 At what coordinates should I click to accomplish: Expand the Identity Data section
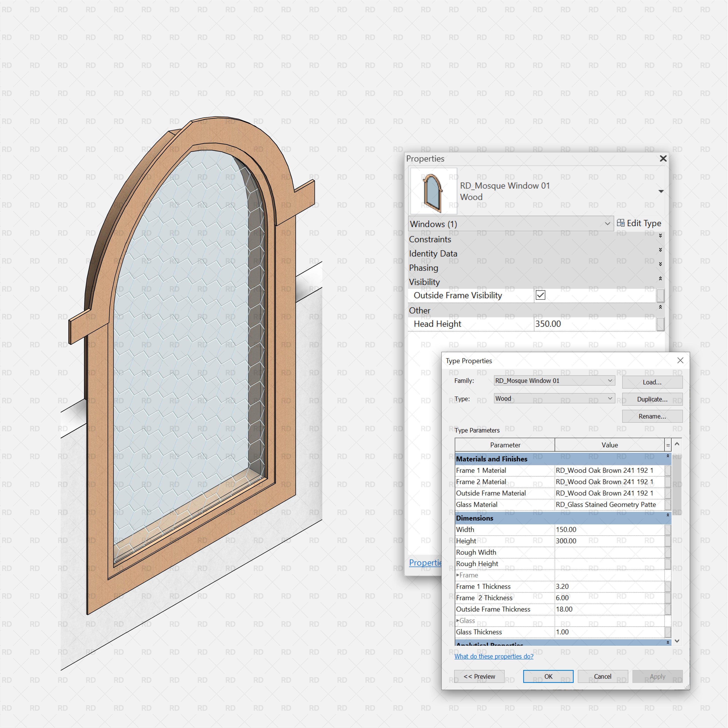(661, 250)
